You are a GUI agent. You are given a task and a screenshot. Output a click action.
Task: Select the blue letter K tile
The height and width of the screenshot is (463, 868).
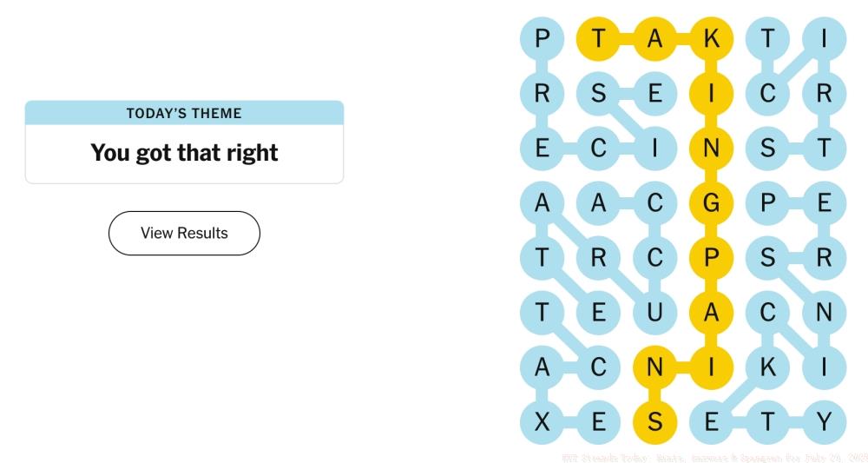click(x=767, y=367)
